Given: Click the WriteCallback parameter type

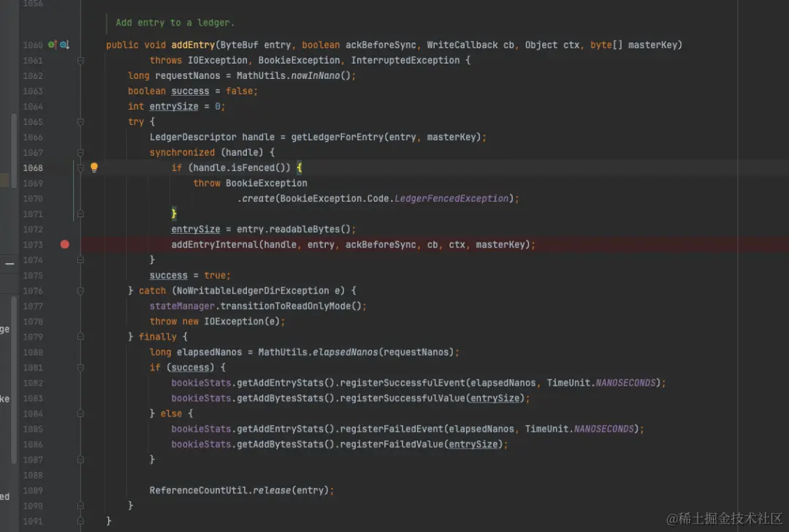Looking at the screenshot, I should click(x=462, y=45).
